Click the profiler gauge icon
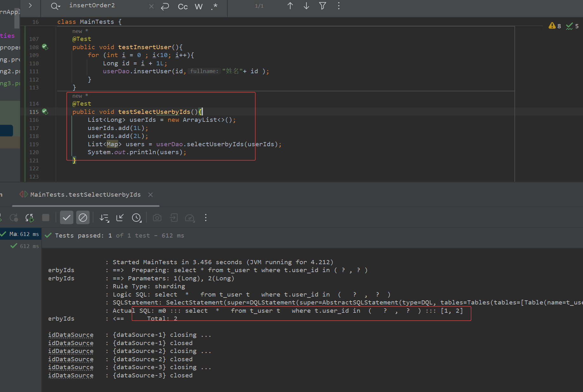Screen dimensions: 583x392 190,218
